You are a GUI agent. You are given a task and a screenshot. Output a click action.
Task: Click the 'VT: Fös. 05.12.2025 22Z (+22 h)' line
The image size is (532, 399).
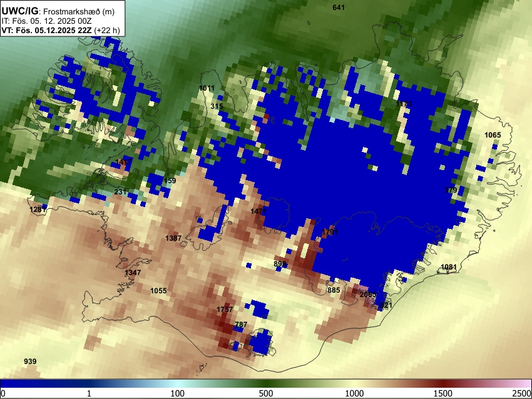[61, 30]
